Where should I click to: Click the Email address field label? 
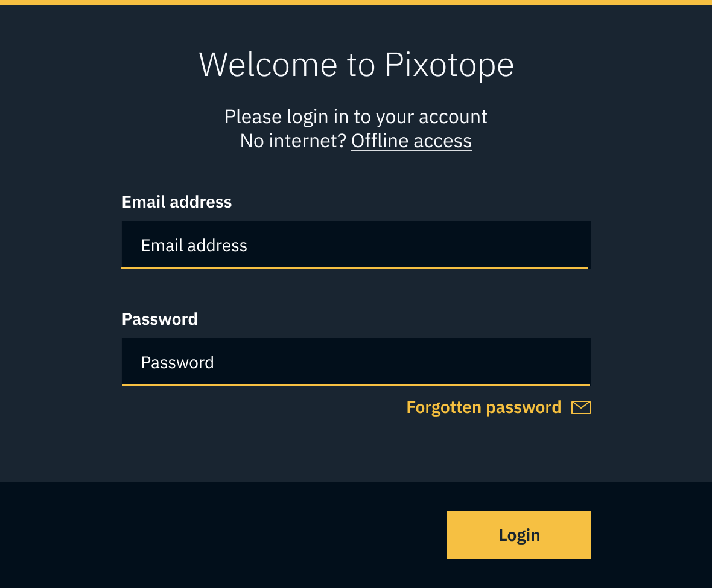[176, 202]
